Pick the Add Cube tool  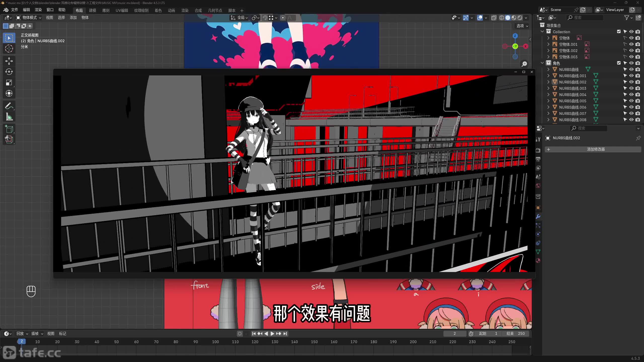(x=9, y=129)
